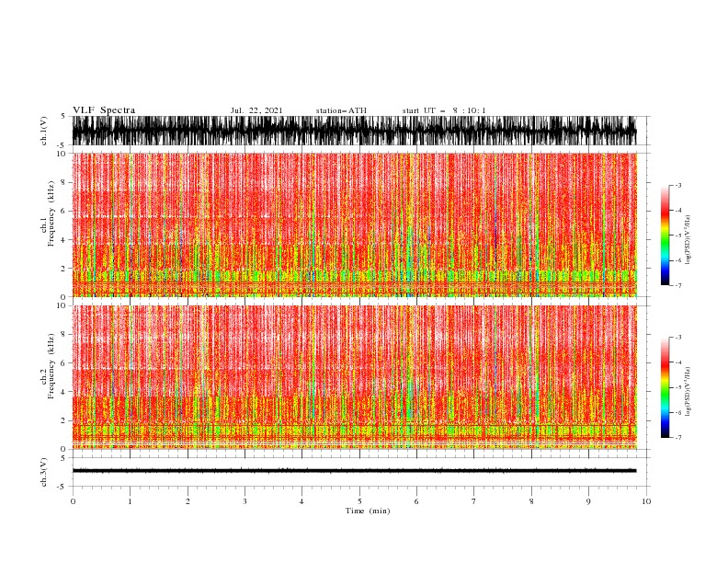728x563 pixels.
Task: Click the "ch.1(V)" axis label
Action: click(x=44, y=131)
